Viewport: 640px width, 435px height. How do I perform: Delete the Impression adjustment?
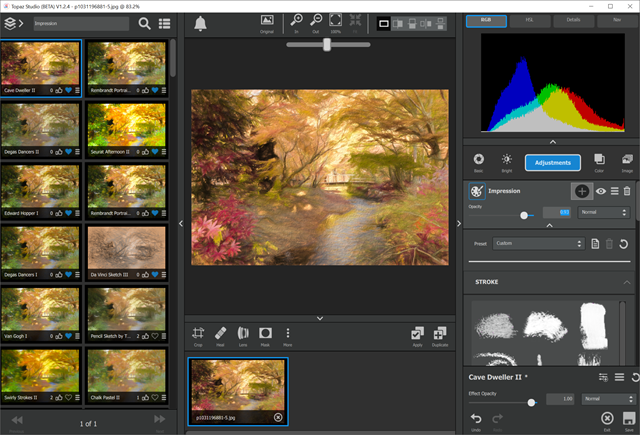click(627, 191)
